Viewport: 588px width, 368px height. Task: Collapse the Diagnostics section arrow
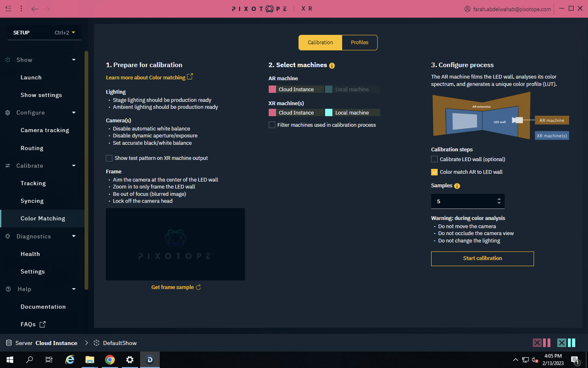click(x=74, y=236)
